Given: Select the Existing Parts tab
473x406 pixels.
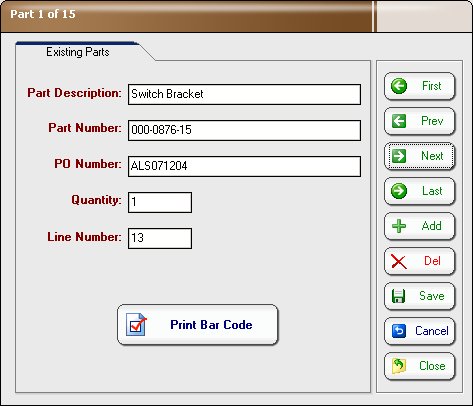Looking at the screenshot, I should click(78, 52).
